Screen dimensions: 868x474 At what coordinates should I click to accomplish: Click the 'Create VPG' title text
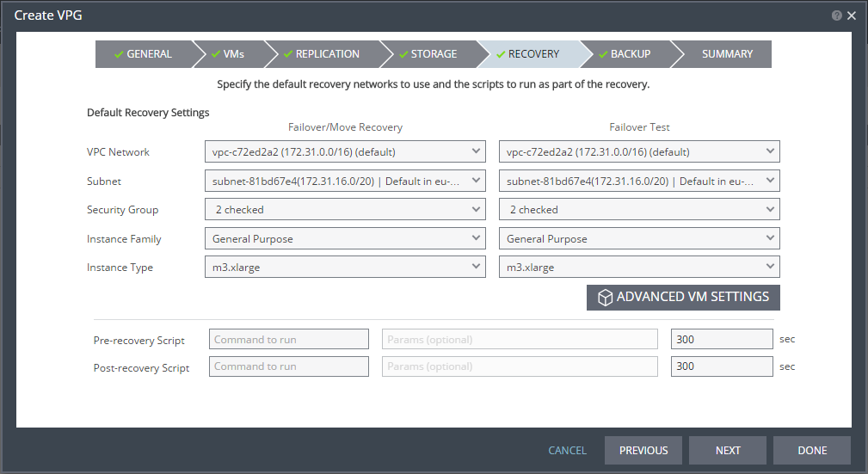(48, 15)
